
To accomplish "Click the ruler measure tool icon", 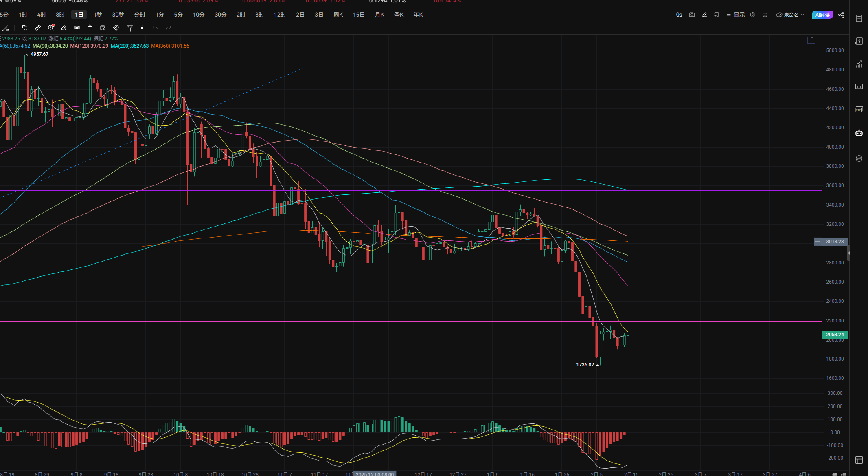I will tap(38, 28).
